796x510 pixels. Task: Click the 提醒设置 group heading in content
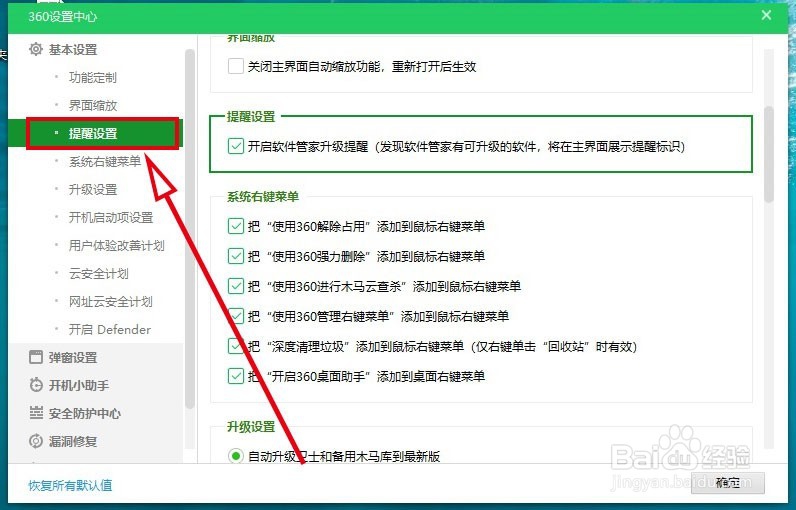(x=251, y=116)
